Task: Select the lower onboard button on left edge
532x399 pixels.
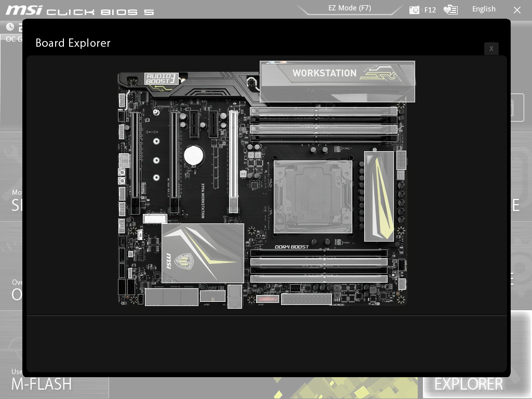Action: click(122, 181)
